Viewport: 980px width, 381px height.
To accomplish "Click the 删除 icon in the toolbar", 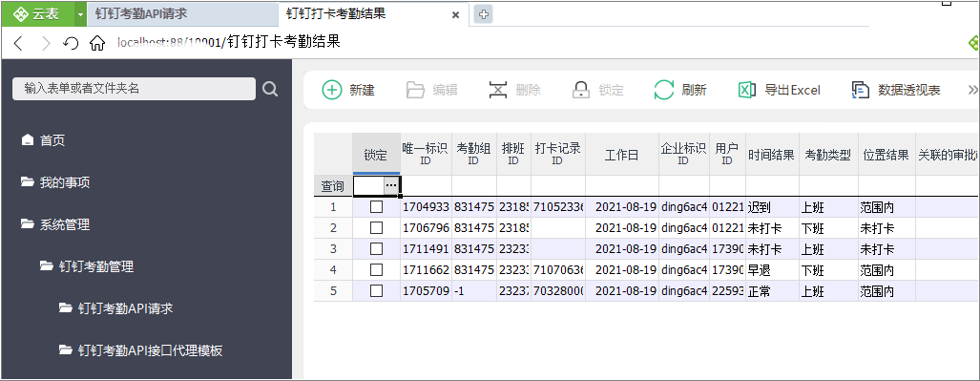I will [497, 90].
